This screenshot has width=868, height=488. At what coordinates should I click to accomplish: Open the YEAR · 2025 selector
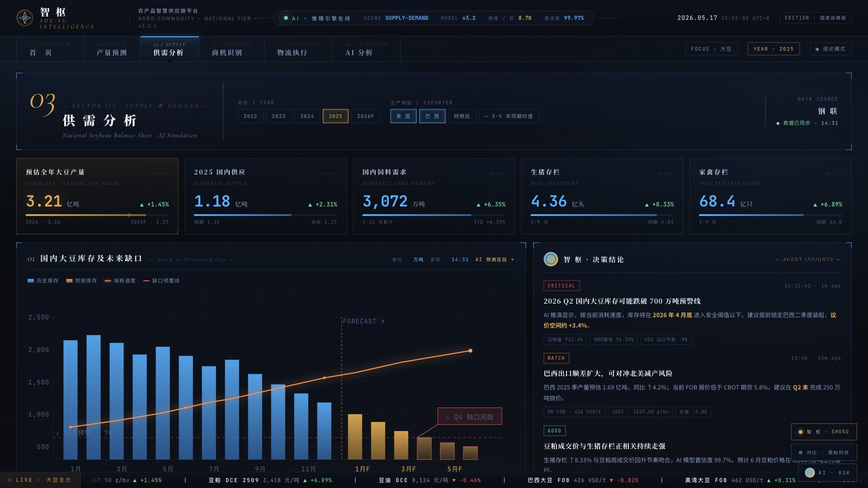click(774, 49)
